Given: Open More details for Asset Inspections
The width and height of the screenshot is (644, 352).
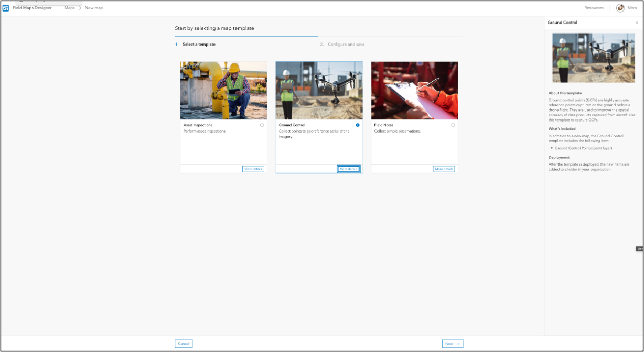Looking at the screenshot, I should point(253,169).
